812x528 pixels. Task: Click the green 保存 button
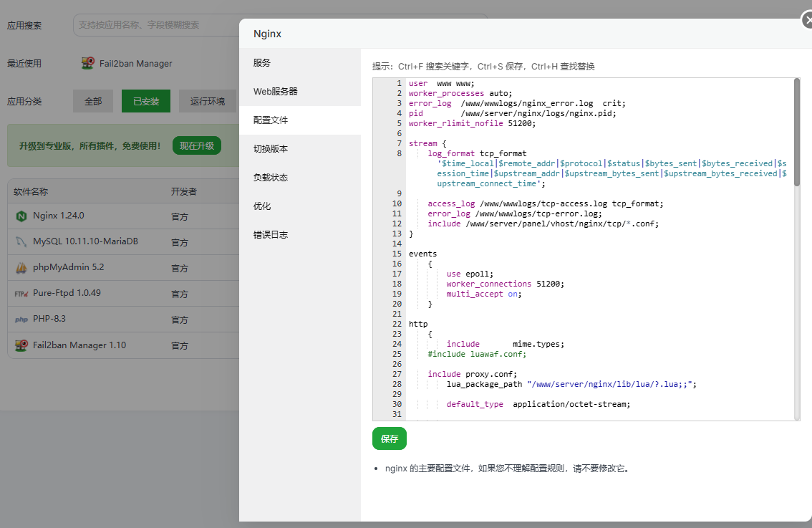coord(389,438)
